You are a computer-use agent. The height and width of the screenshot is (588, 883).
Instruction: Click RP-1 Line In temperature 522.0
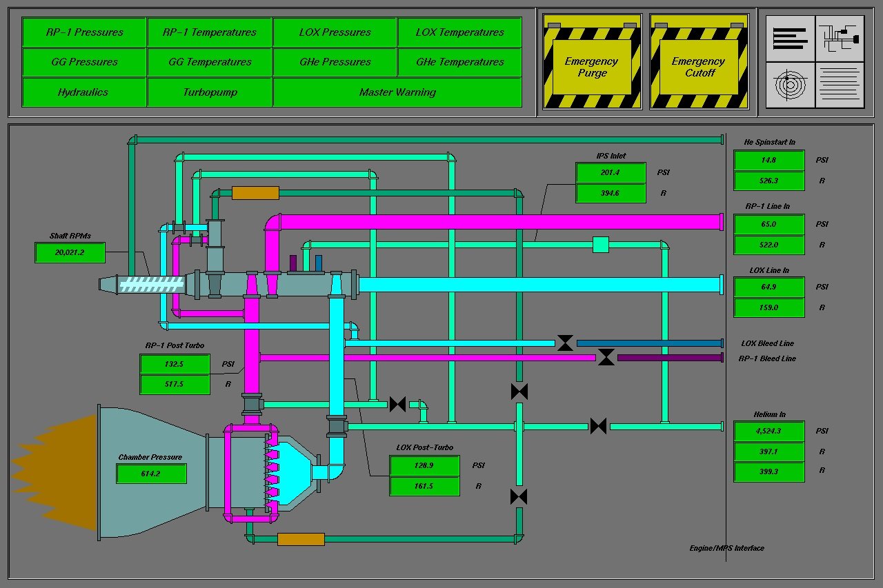(x=769, y=245)
